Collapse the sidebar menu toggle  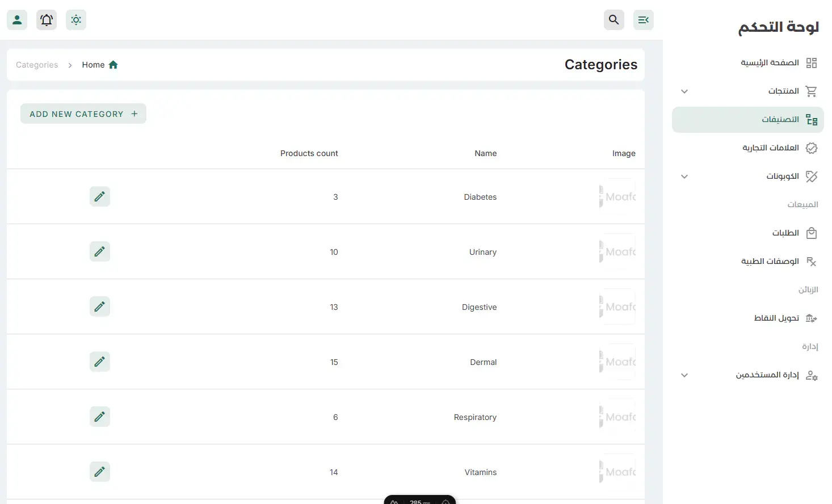click(644, 20)
